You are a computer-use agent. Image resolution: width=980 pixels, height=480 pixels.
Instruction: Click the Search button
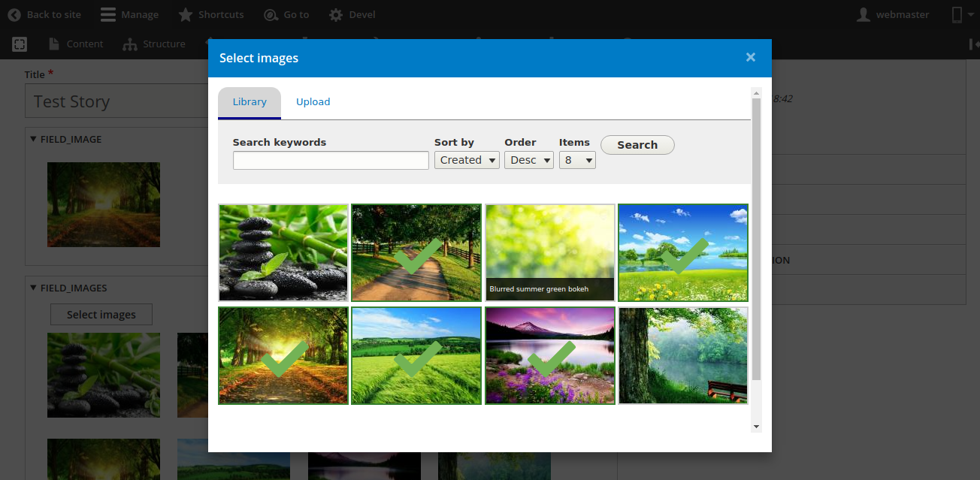637,145
